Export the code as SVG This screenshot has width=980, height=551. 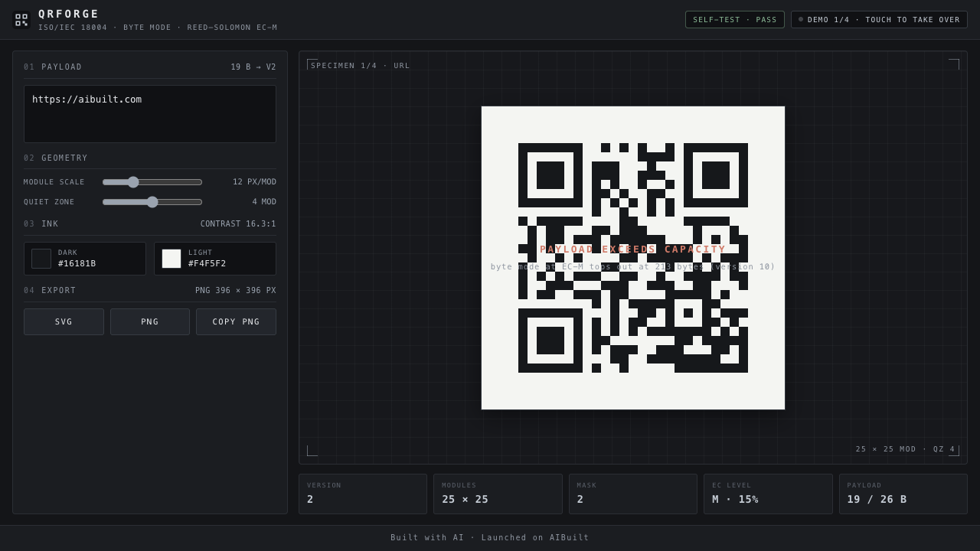click(64, 322)
